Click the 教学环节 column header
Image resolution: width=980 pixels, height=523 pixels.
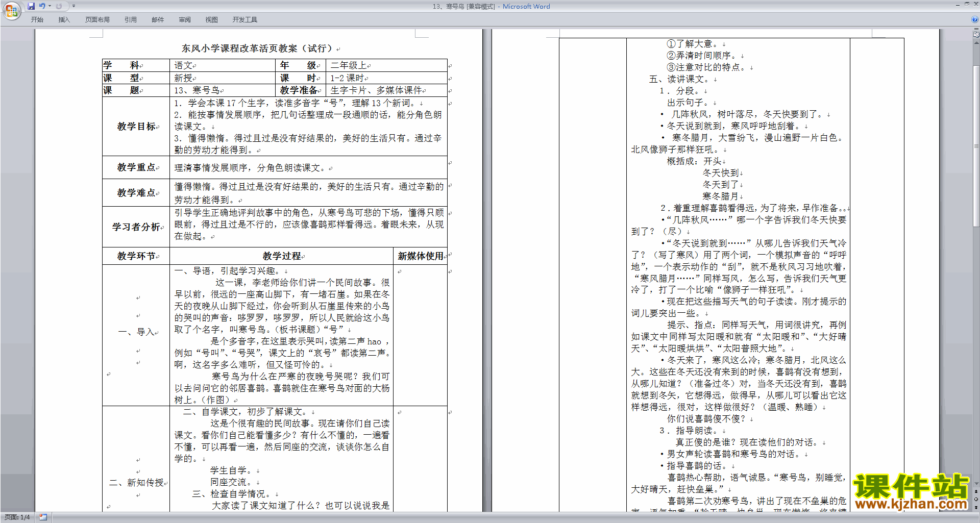tap(136, 256)
